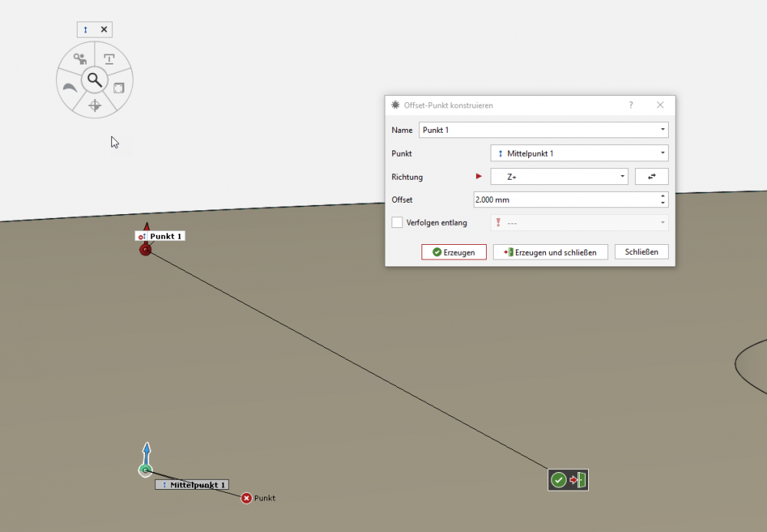Viewport: 767px width, 532px height.
Task: Flip direction with the swap arrows button
Action: pos(652,177)
